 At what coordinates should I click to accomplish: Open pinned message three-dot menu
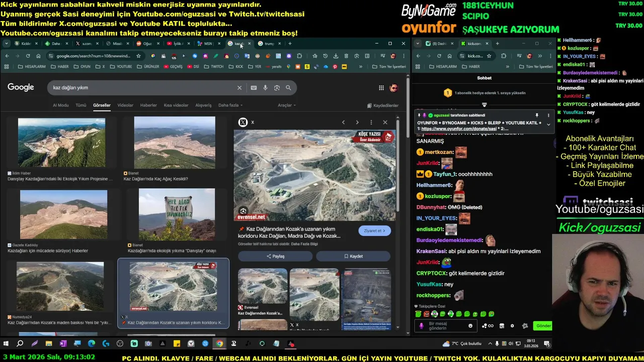point(548,115)
